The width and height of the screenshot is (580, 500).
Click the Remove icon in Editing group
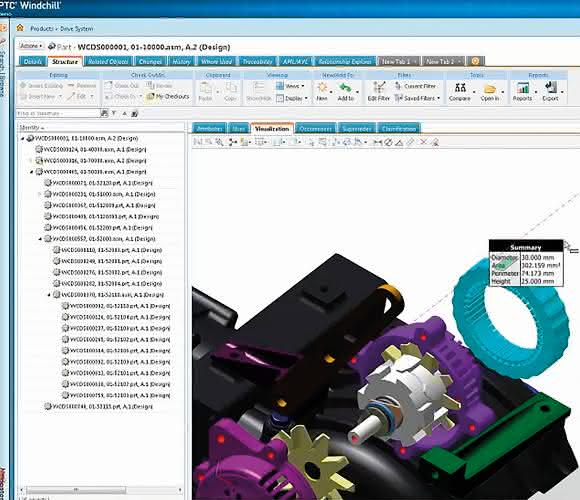coord(71,85)
